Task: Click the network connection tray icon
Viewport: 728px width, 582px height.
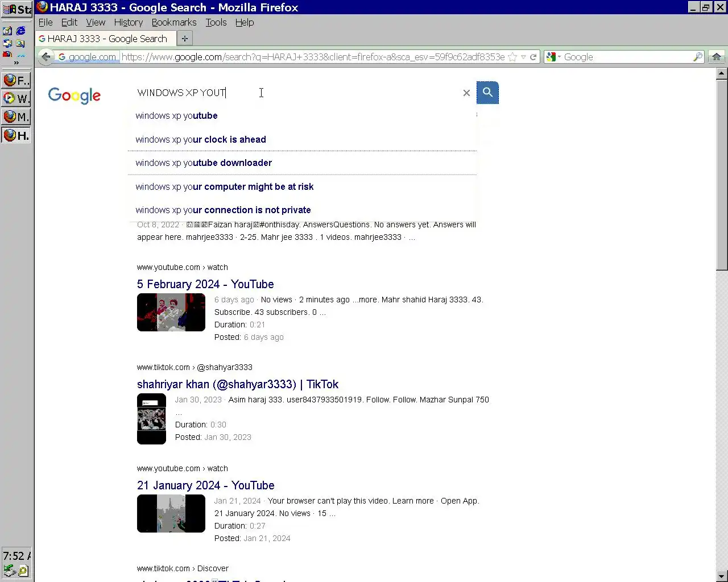Action: tap(9, 571)
